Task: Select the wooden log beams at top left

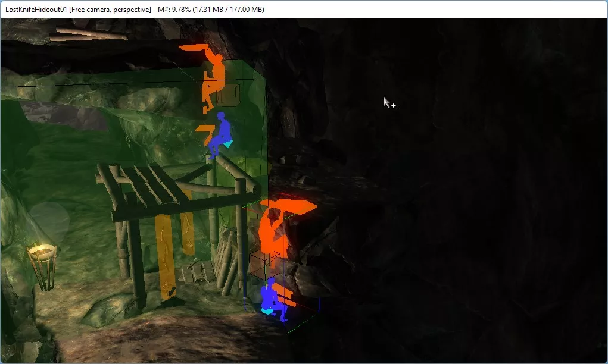Action: point(90,34)
